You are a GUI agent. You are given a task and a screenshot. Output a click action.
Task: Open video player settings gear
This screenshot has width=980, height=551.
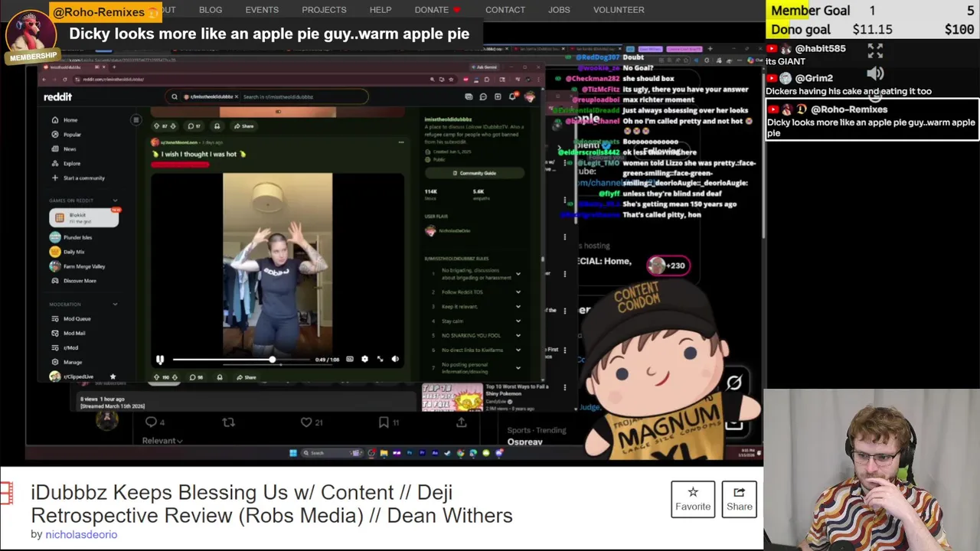click(x=364, y=359)
